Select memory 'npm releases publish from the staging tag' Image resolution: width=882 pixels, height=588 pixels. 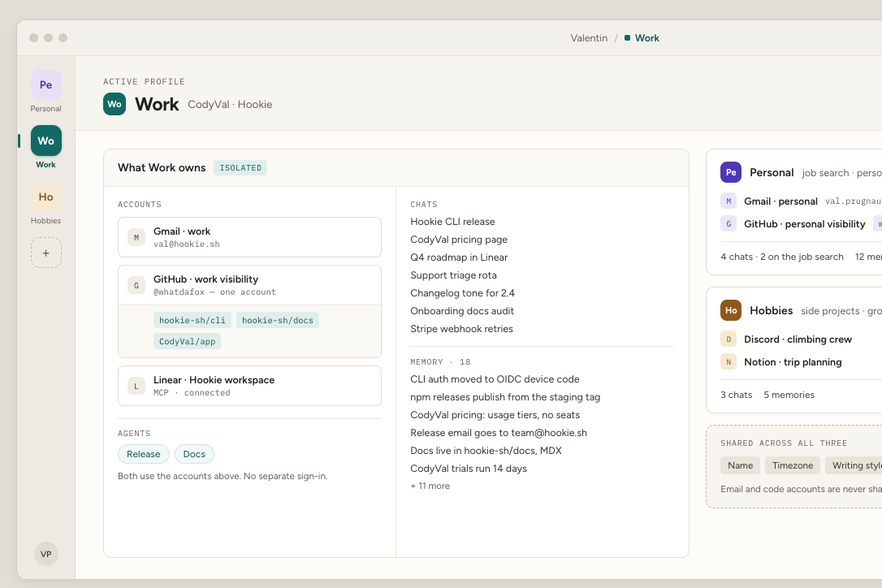click(x=505, y=396)
